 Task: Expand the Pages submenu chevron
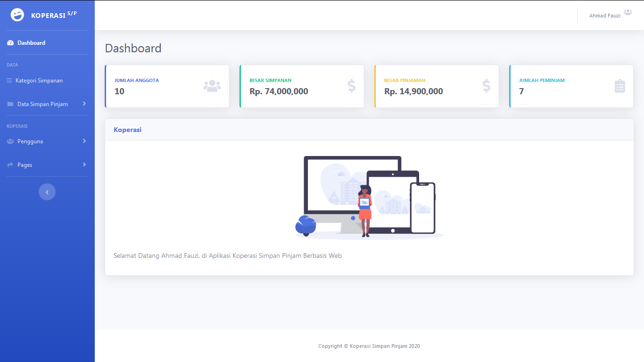84,165
